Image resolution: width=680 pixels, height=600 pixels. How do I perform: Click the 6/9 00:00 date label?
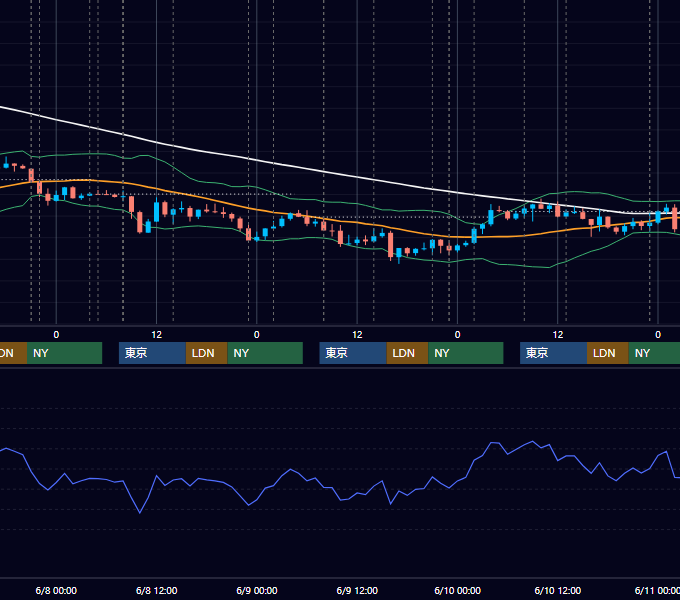257,590
